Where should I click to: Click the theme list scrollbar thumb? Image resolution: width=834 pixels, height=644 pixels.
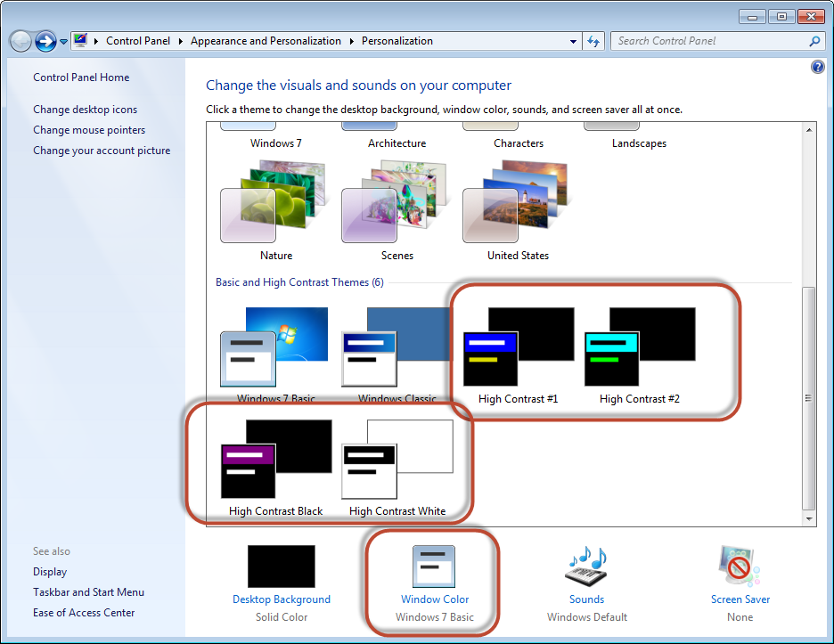click(x=809, y=398)
